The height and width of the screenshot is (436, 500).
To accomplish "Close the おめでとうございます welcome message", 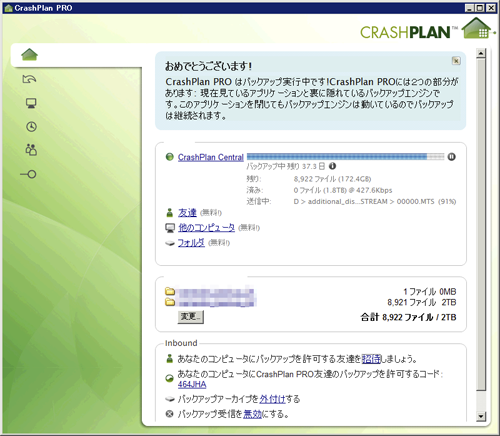I will pos(456,61).
